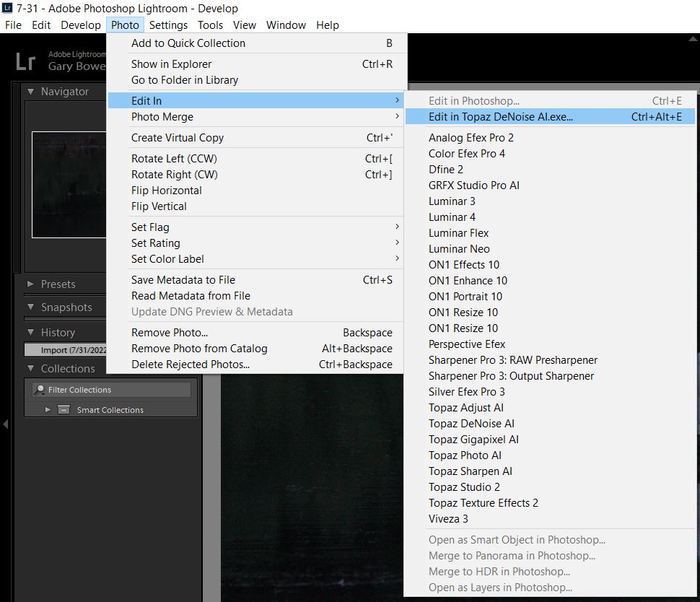Screen dimensions: 700x602
Task: Expand the Snapshots panel
Action: click(30, 307)
